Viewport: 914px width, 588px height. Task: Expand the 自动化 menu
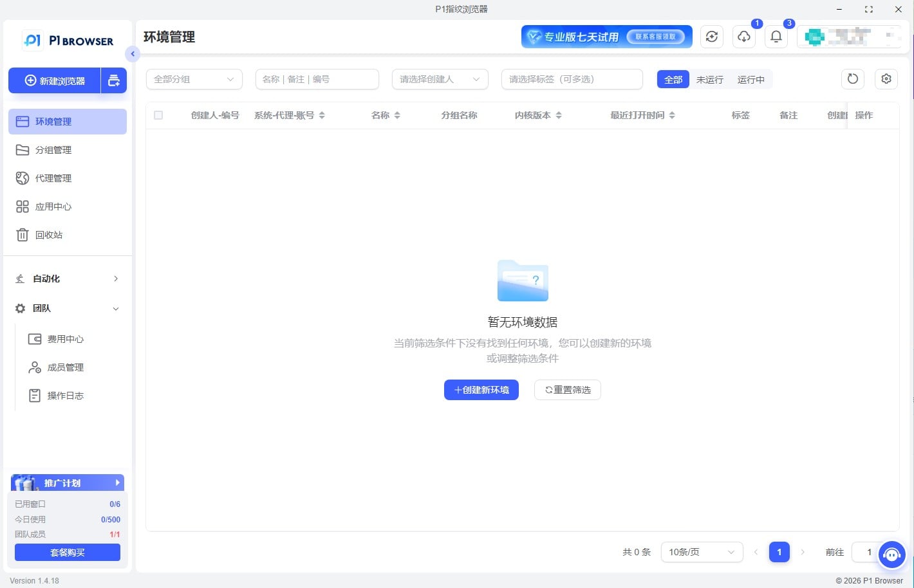pos(68,279)
